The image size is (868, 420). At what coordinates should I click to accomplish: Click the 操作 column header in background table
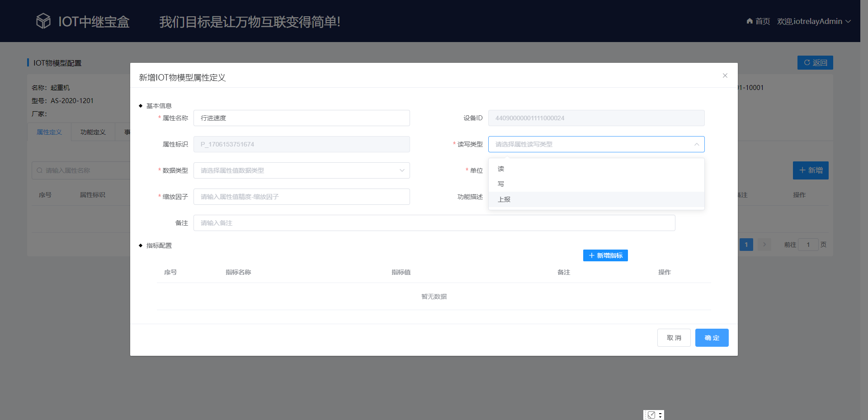tap(799, 195)
